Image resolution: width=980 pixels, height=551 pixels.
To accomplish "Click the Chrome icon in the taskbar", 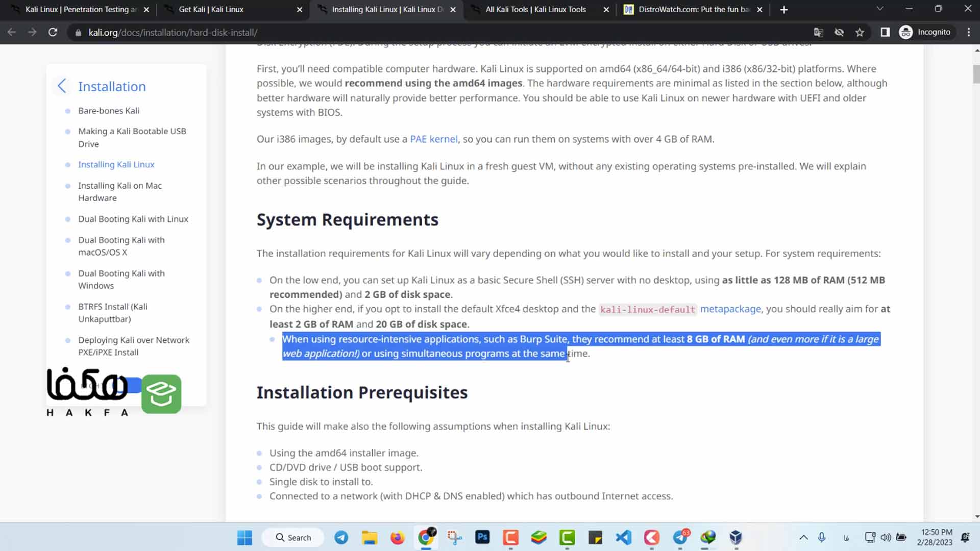I will (426, 537).
